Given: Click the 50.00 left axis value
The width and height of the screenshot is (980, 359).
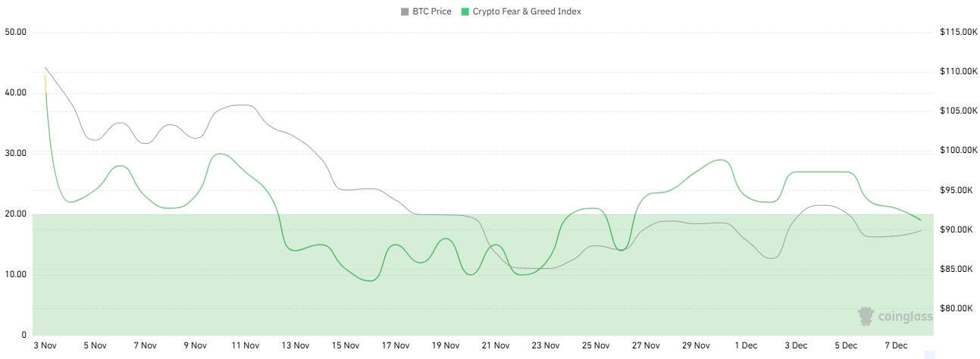Looking at the screenshot, I should tap(16, 33).
